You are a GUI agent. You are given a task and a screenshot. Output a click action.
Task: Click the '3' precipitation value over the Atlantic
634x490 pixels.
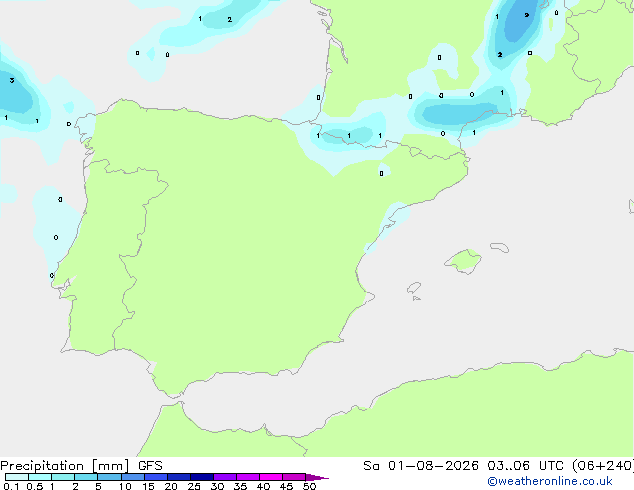click(x=12, y=80)
